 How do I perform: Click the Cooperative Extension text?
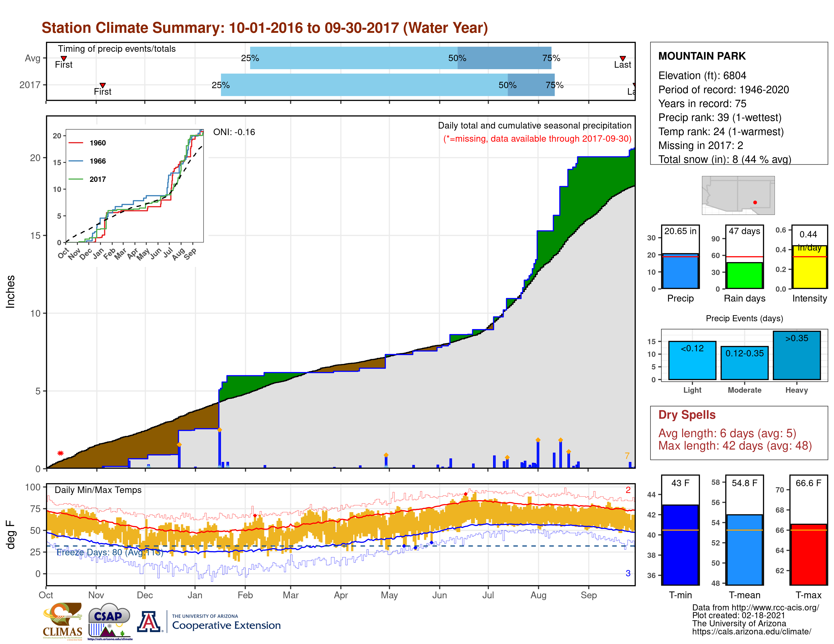(x=226, y=625)
